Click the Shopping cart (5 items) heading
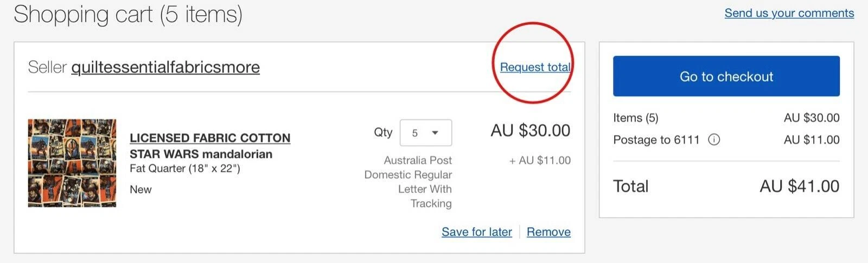This screenshot has height=263, width=868. pos(128,15)
